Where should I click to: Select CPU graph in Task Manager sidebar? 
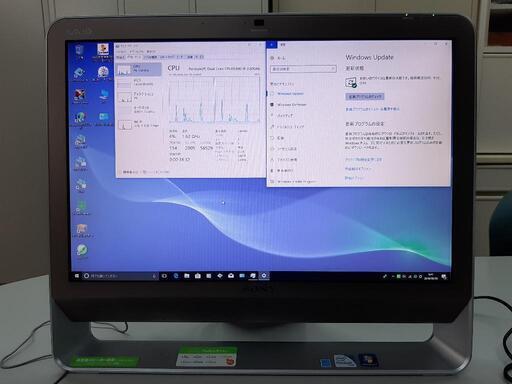point(139,69)
